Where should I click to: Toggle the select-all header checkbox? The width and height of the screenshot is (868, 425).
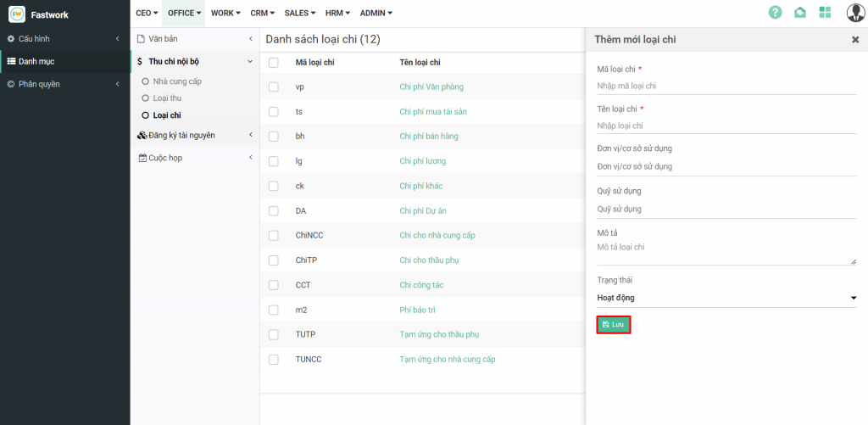[273, 62]
